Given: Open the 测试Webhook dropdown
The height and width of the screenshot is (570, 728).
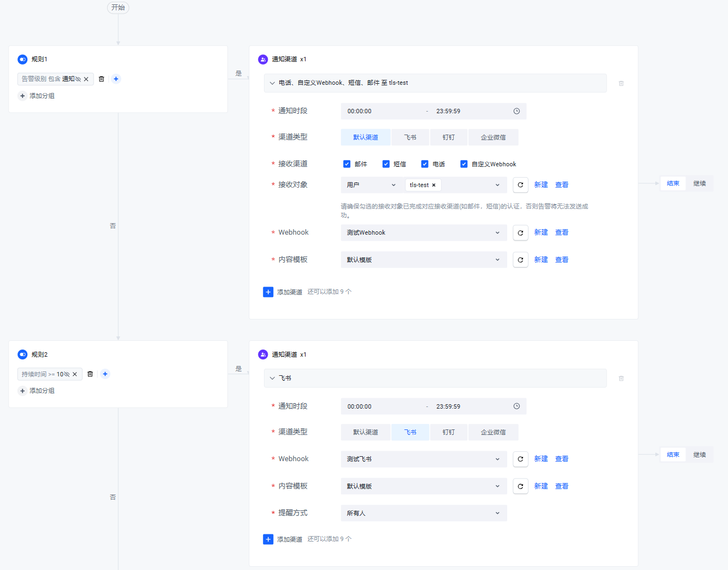Looking at the screenshot, I should tap(424, 232).
